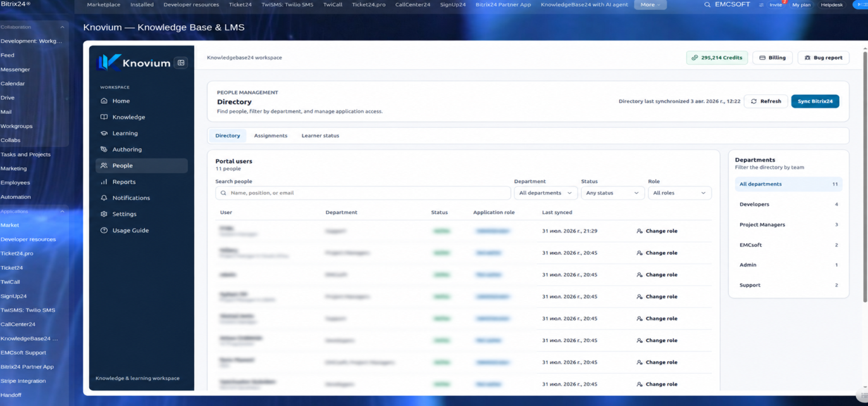Click the credits link icon

pyautogui.click(x=695, y=58)
